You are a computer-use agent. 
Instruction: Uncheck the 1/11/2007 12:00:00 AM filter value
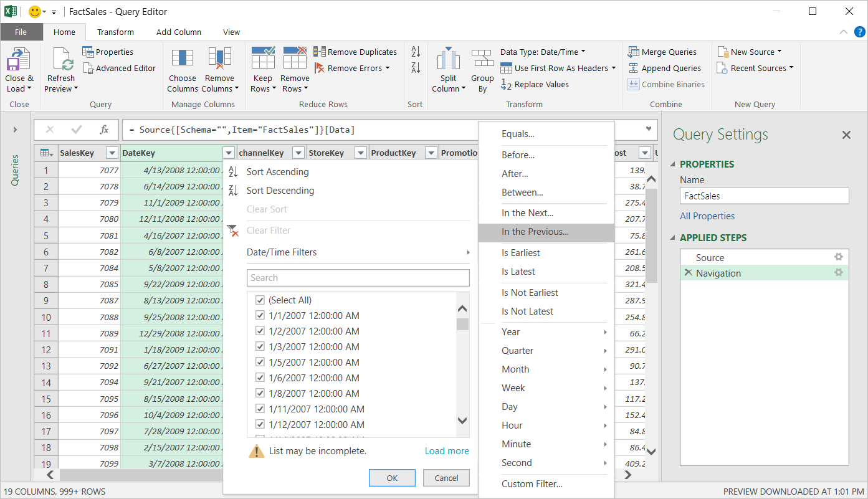pos(260,409)
